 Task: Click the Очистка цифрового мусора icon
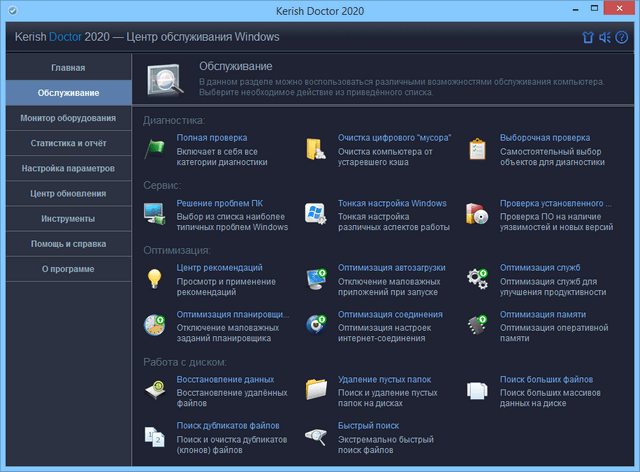317,150
